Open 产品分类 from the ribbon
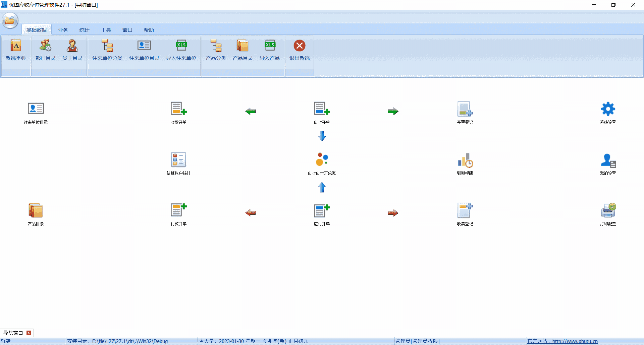The image size is (644, 345). tap(216, 50)
